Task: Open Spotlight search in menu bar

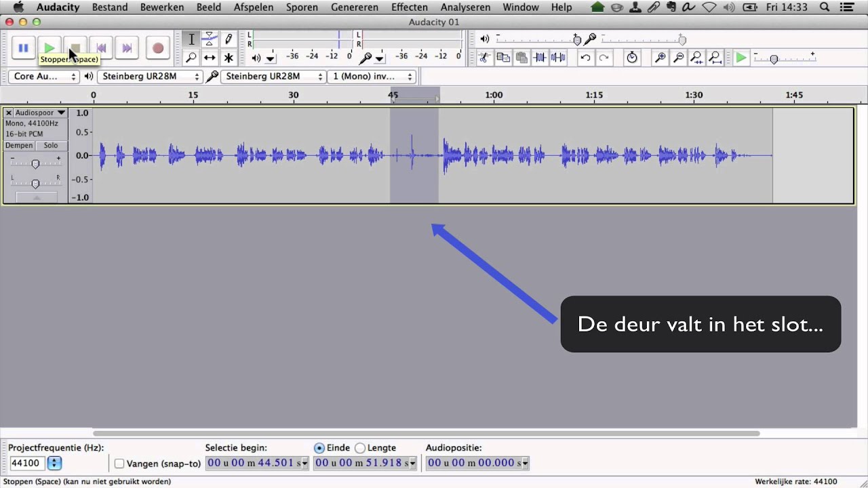Action: pyautogui.click(x=825, y=7)
